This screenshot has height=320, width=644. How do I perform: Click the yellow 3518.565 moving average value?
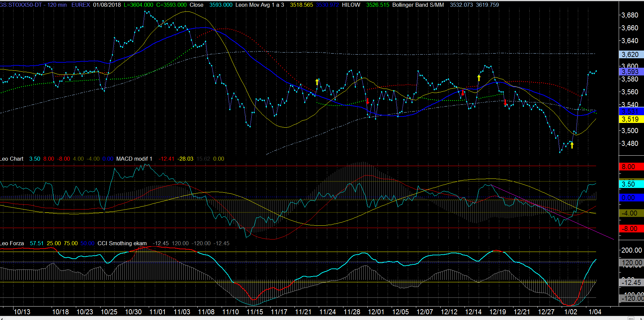click(x=302, y=5)
